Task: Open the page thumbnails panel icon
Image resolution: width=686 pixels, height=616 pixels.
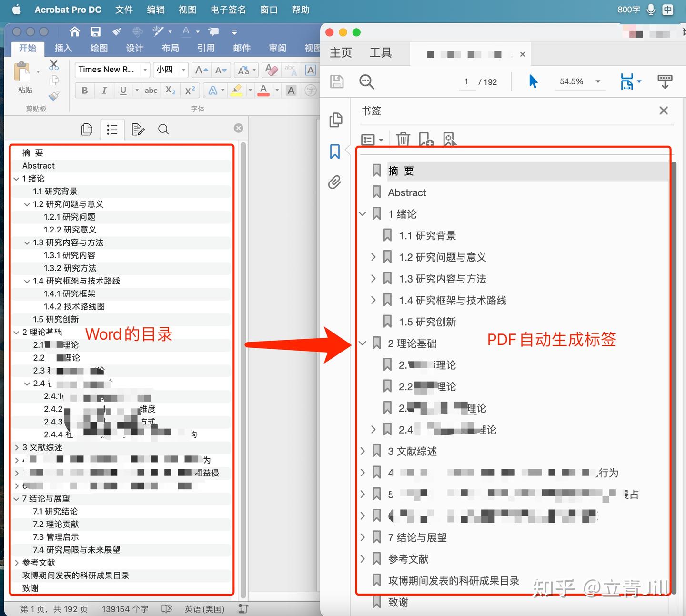Action: click(336, 120)
